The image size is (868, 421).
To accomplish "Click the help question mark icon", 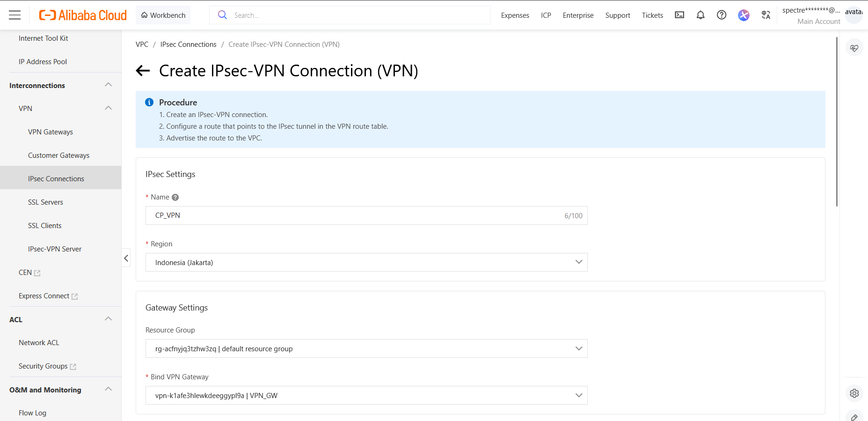I will (722, 15).
